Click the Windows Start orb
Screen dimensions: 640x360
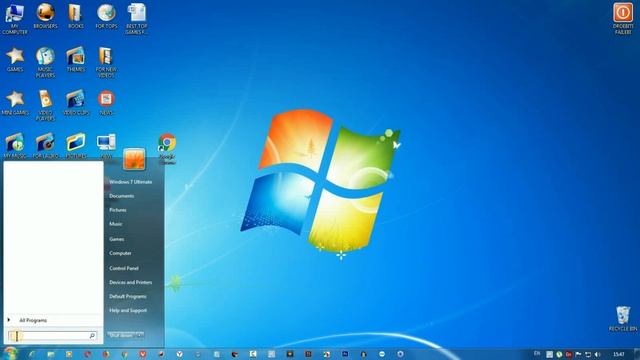coord(11,353)
